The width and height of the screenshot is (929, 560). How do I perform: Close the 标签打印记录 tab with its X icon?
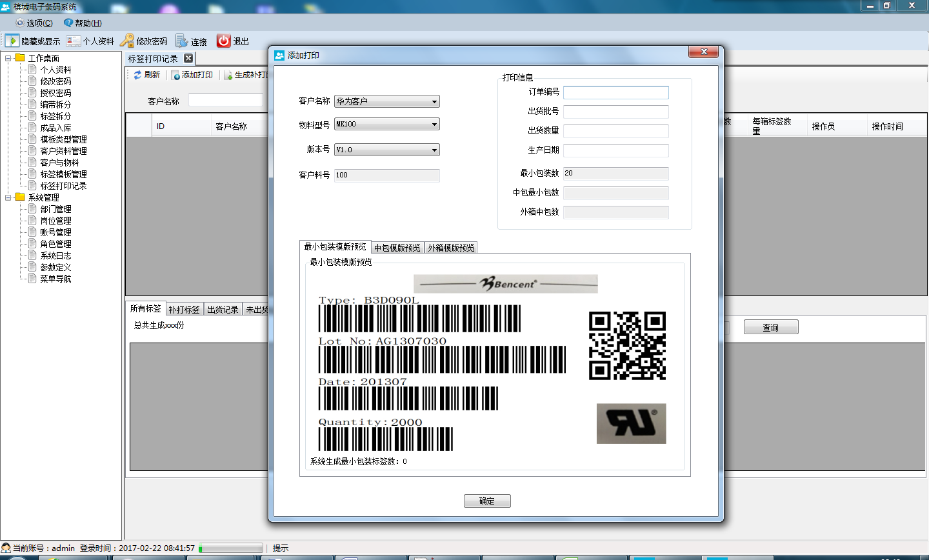tap(188, 58)
